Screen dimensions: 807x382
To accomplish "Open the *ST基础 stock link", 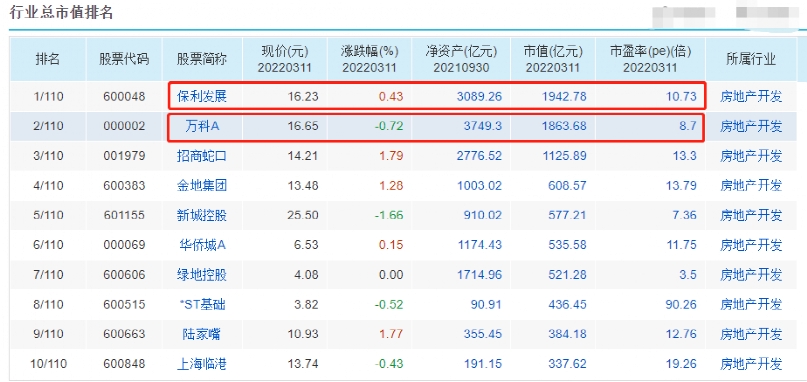I will 202,304.
